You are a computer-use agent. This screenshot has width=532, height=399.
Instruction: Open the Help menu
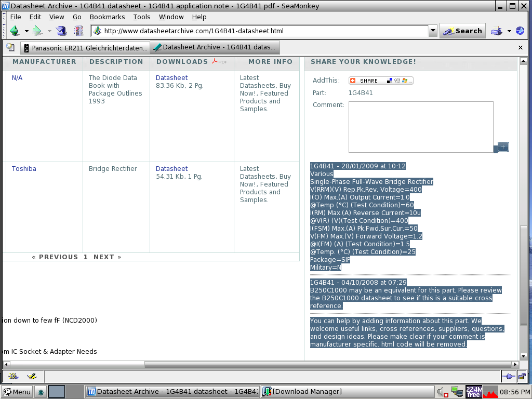pos(199,17)
